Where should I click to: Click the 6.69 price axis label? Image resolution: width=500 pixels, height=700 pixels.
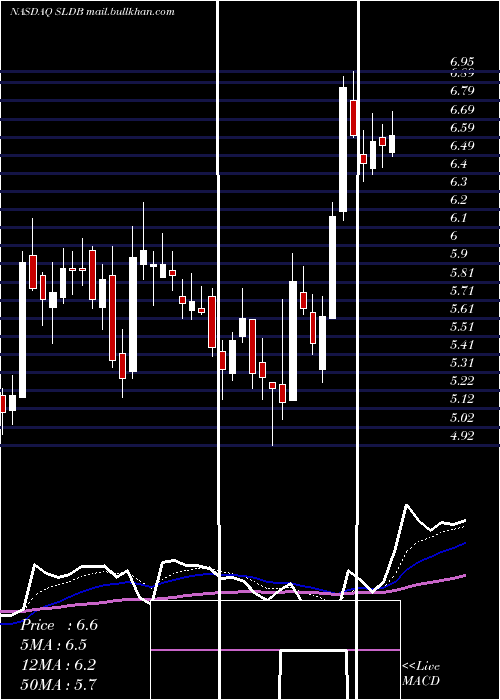pos(462,109)
